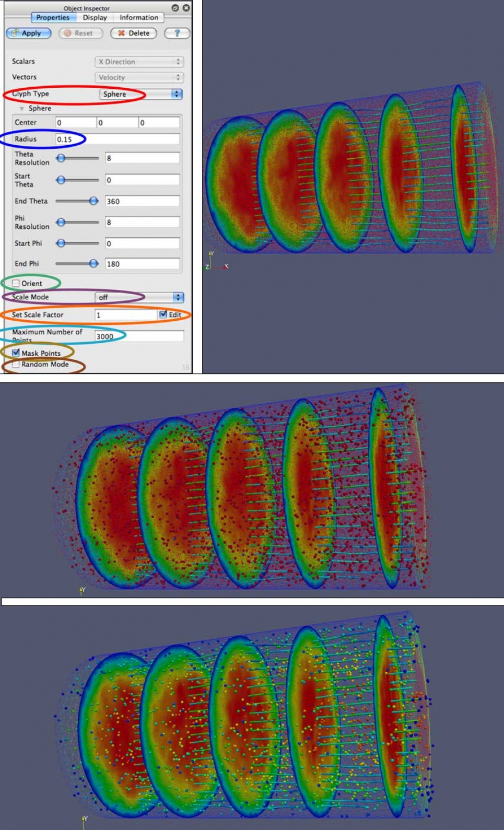504x830 pixels.
Task: Click the Apply button
Action: 29,33
